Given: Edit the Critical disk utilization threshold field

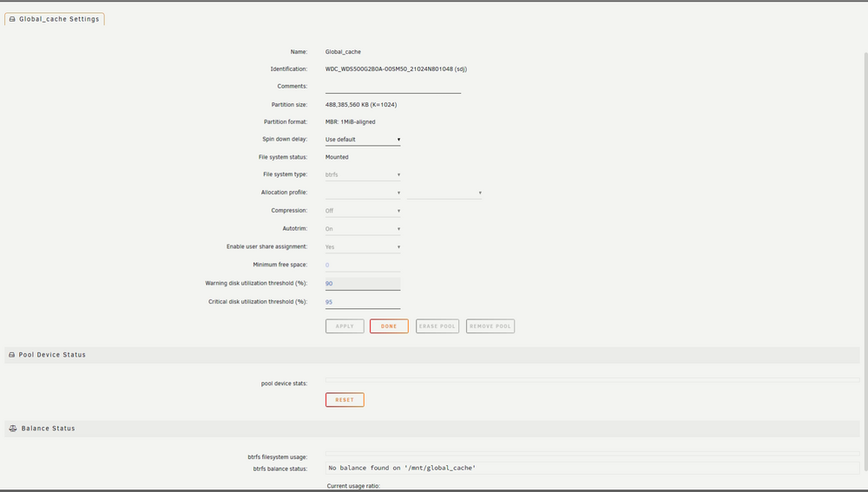Looking at the screenshot, I should [363, 302].
